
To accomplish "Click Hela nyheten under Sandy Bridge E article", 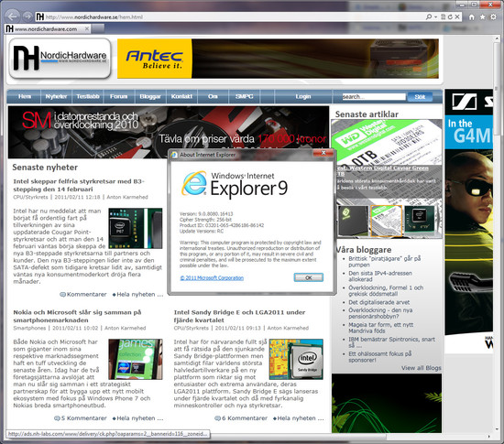I will pyautogui.click(x=299, y=418).
